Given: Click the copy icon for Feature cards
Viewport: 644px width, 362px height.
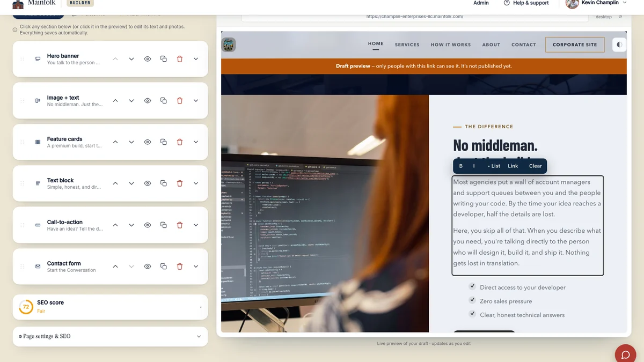Looking at the screenshot, I should point(164,142).
